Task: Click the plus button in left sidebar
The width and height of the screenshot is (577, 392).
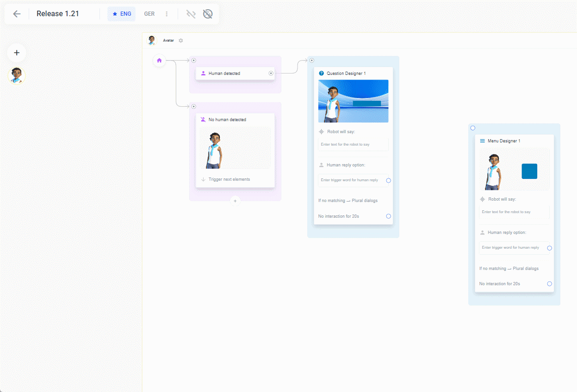Action: 17,53
